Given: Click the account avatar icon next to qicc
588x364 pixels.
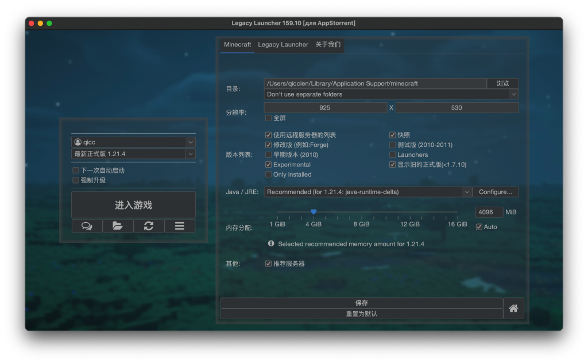Looking at the screenshot, I should click(x=78, y=142).
